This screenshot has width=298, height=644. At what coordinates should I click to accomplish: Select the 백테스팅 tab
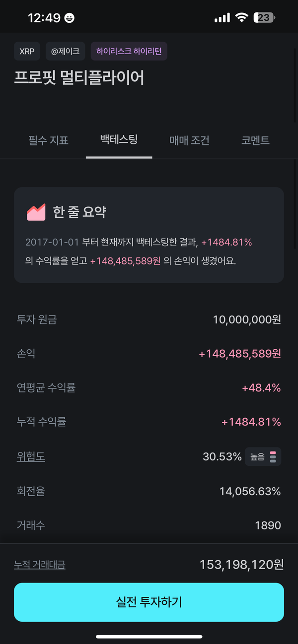[119, 139]
